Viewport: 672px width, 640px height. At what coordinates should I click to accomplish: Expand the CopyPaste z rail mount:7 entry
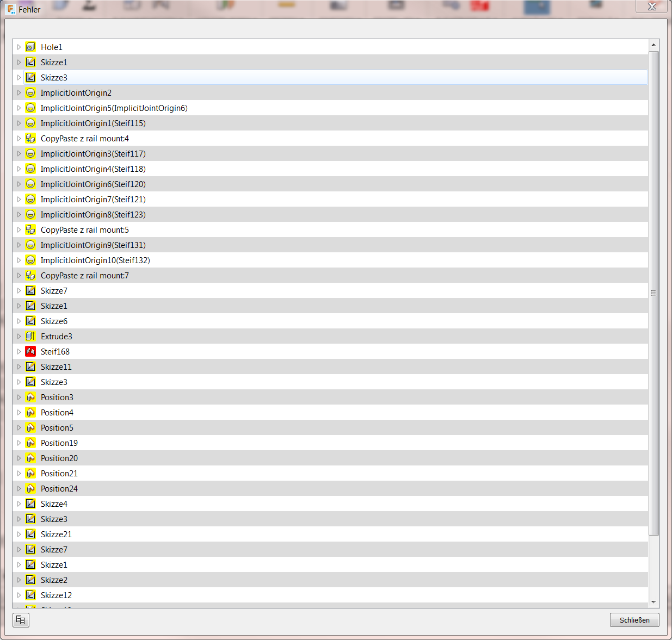pos(19,275)
